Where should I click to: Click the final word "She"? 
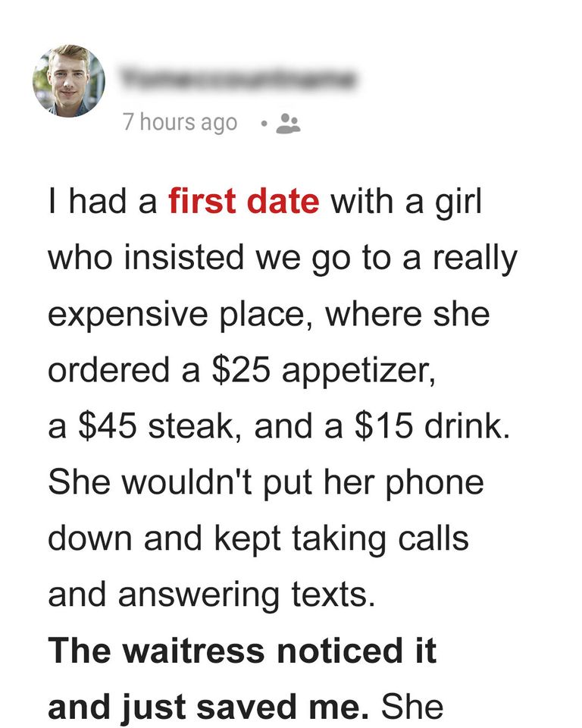pos(411,705)
